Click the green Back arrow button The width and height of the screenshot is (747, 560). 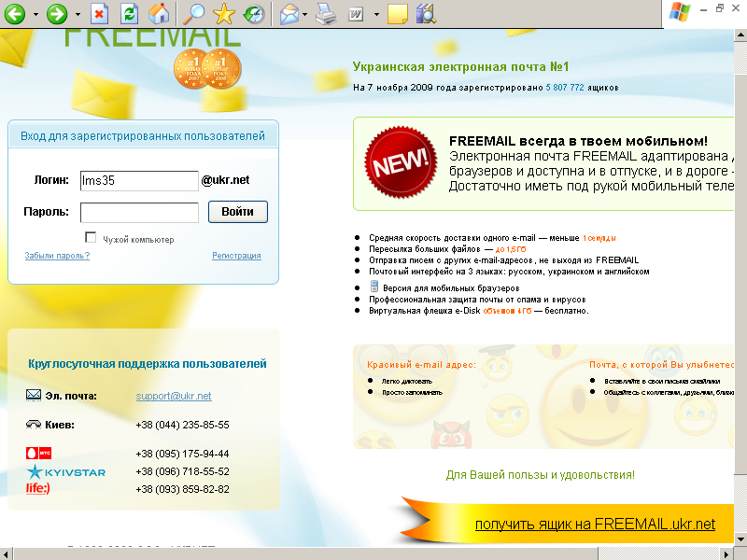click(x=15, y=13)
